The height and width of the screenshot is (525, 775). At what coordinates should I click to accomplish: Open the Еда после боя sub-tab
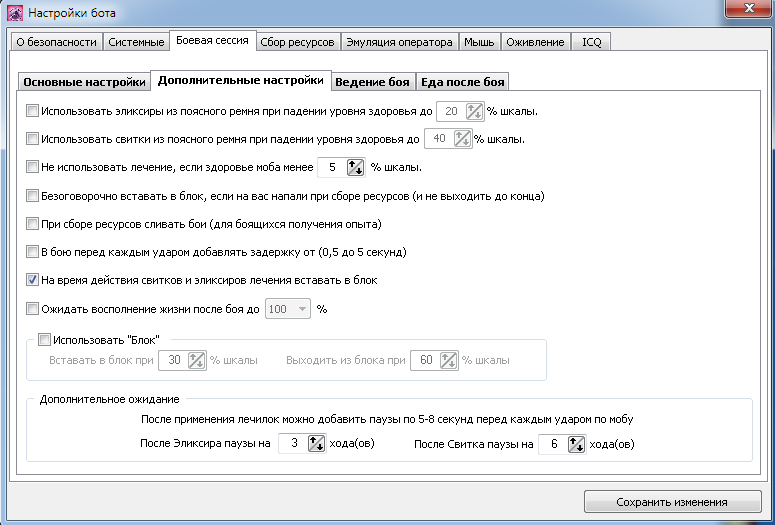[463, 82]
